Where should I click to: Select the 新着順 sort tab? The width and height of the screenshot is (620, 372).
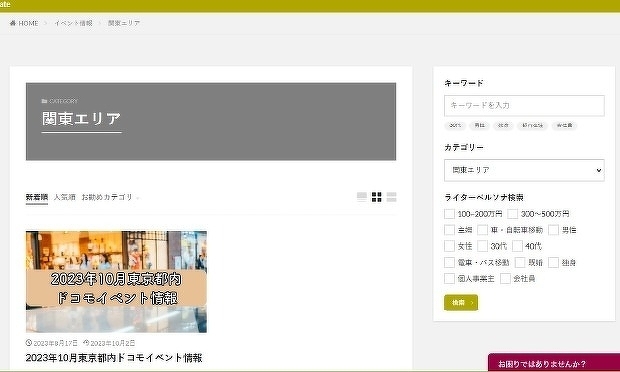point(37,197)
